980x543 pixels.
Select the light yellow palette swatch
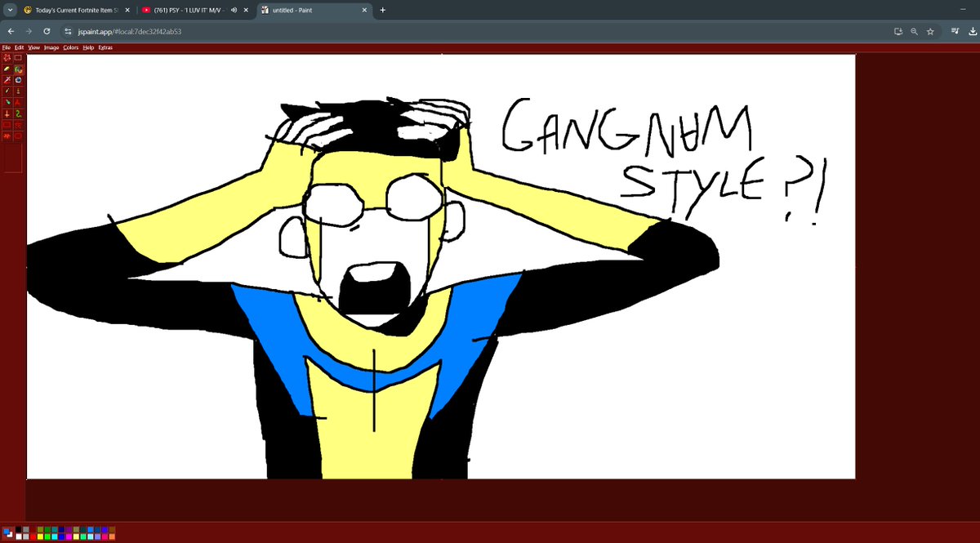(x=76, y=536)
